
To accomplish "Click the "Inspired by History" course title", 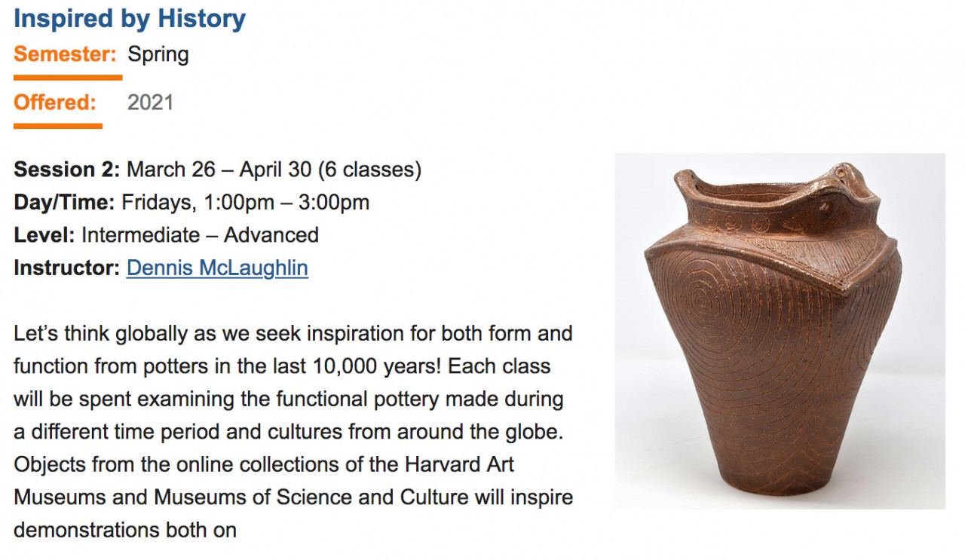I will (x=130, y=18).
